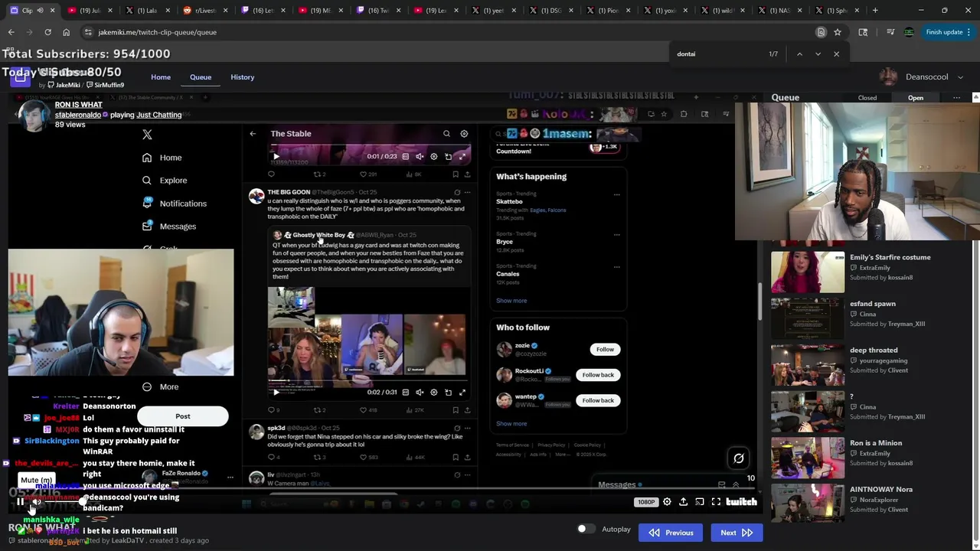
Task: Mute the clip using the volume icon
Action: (36, 502)
